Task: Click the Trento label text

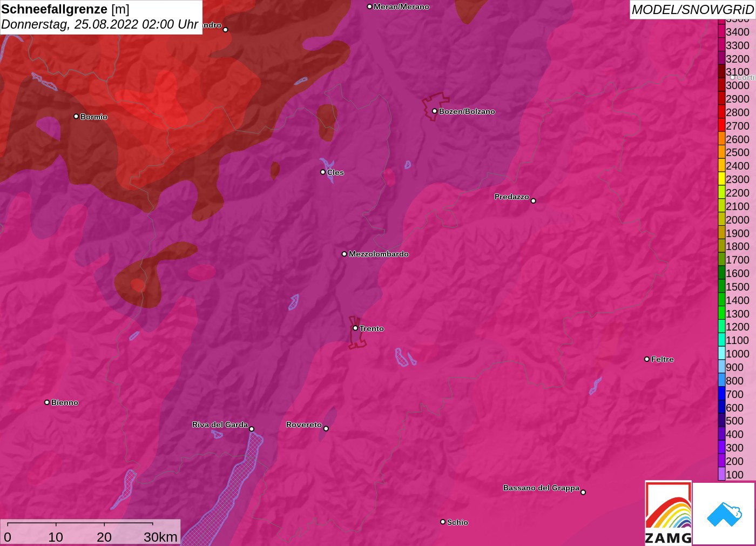Action: point(372,328)
